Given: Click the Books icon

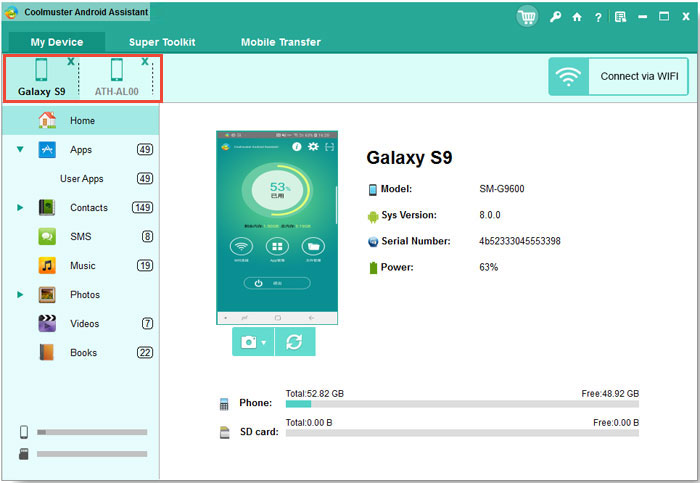Looking at the screenshot, I should (47, 353).
